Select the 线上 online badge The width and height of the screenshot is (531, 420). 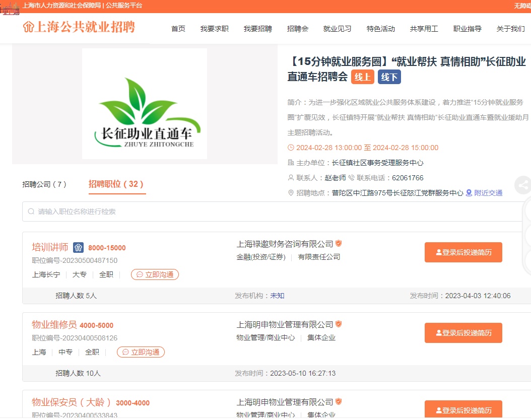tap(362, 77)
